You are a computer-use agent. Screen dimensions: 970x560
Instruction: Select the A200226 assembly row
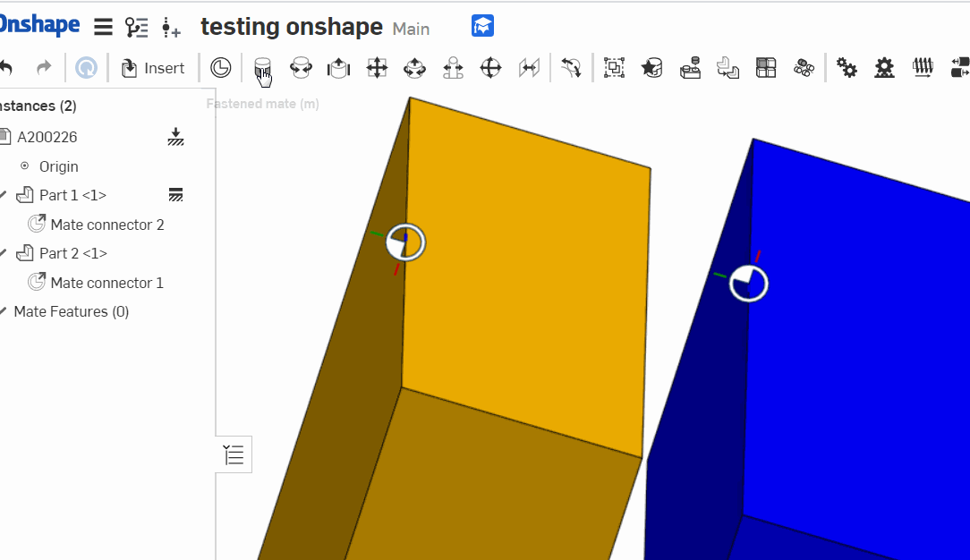pyautogui.click(x=47, y=137)
